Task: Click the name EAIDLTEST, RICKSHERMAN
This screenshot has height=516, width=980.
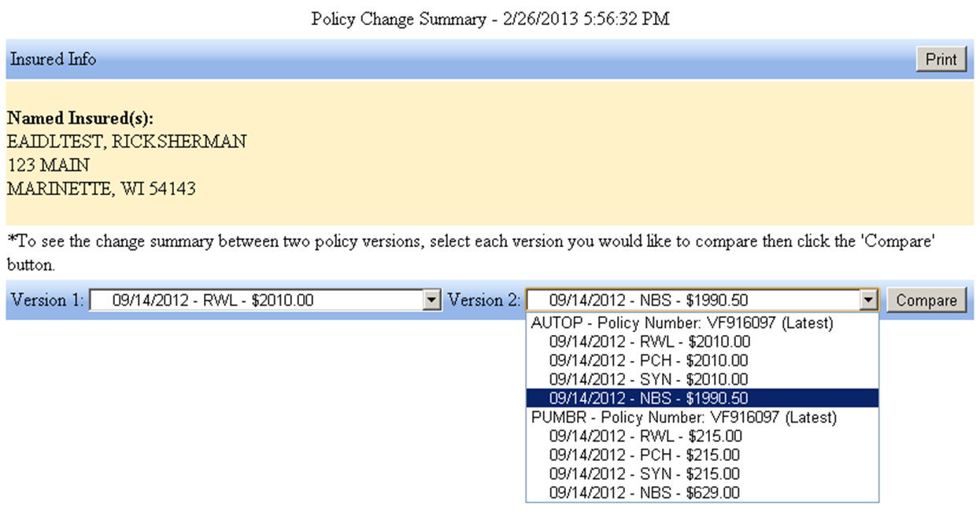Action: [126, 142]
